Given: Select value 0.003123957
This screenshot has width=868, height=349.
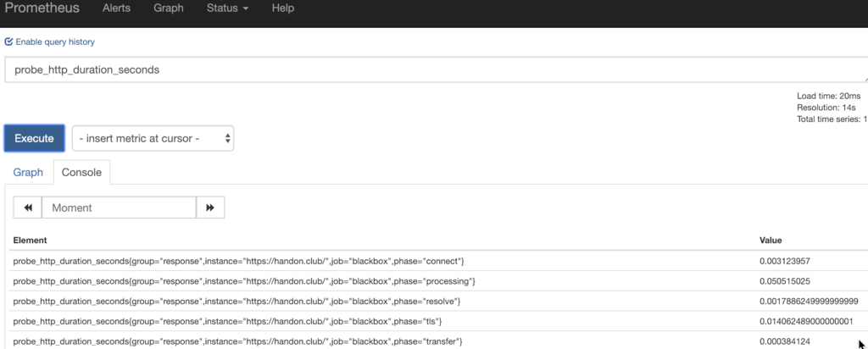Looking at the screenshot, I should click(x=784, y=261).
